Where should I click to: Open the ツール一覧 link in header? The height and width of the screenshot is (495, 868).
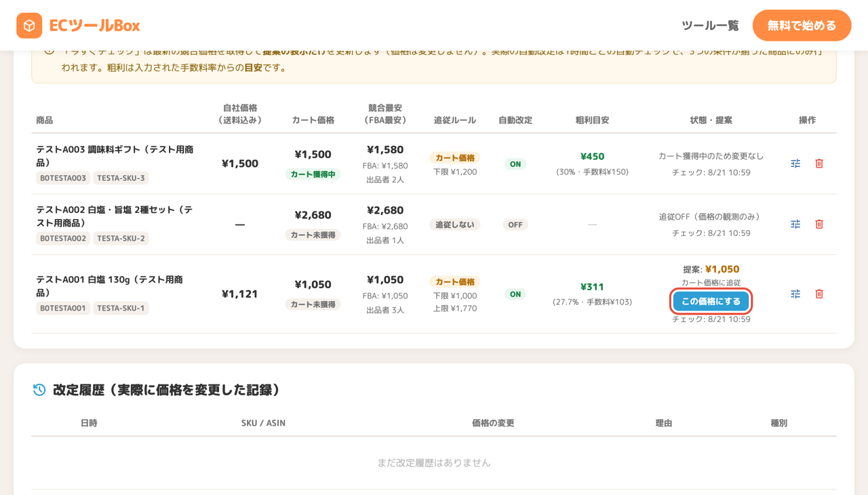point(710,26)
